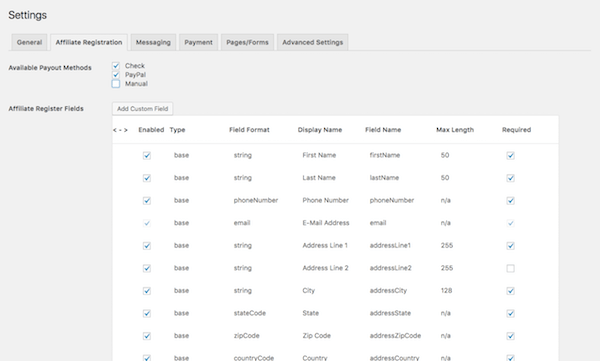Toggle Required checkbox for Address Line 1 row
Viewport: 600px width, 361px height.
[510, 246]
